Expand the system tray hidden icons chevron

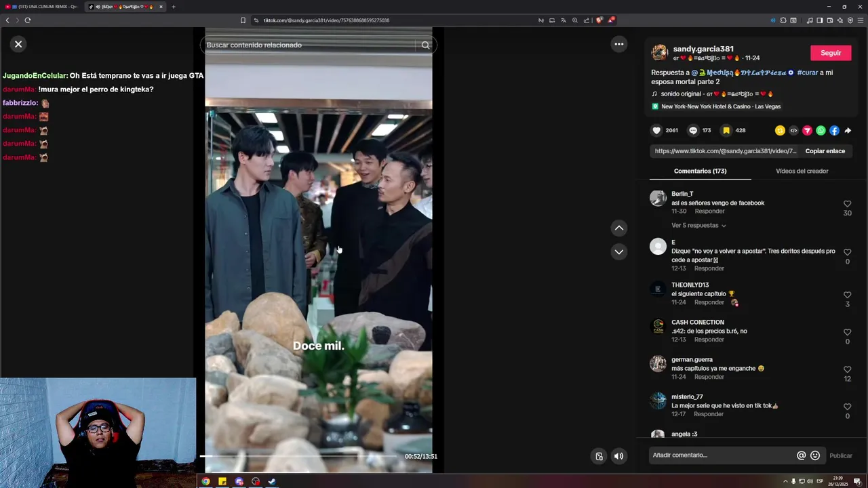tap(785, 482)
